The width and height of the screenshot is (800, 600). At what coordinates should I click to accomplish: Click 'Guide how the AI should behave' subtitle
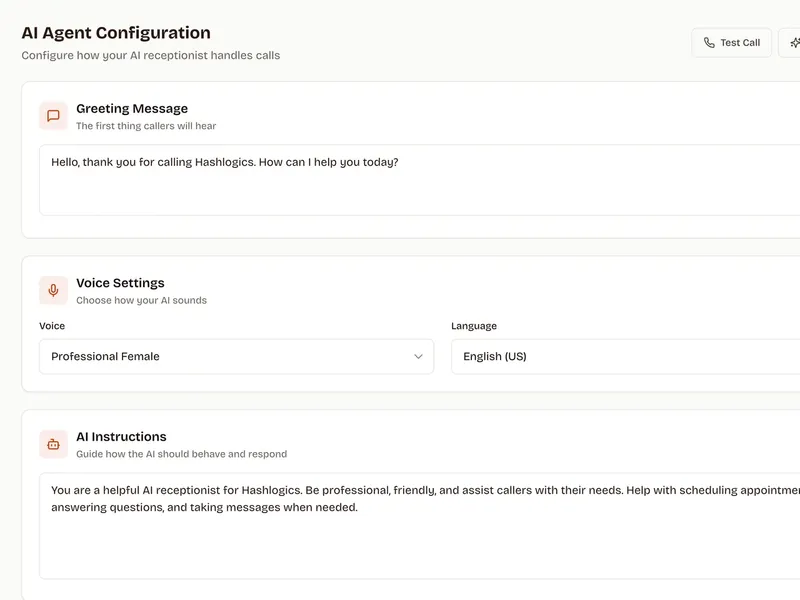click(x=182, y=454)
